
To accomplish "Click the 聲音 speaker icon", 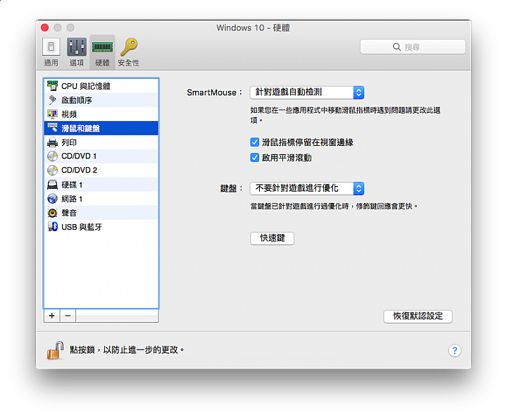I will tap(52, 213).
